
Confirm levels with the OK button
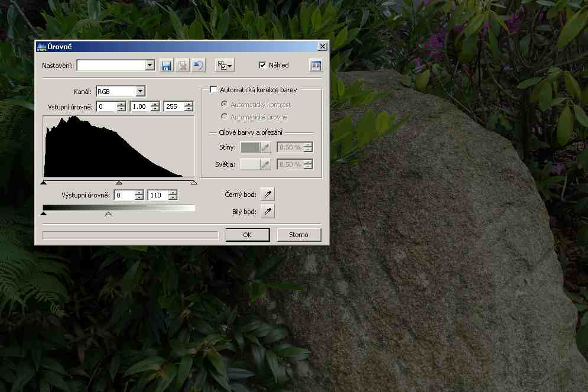(247, 235)
